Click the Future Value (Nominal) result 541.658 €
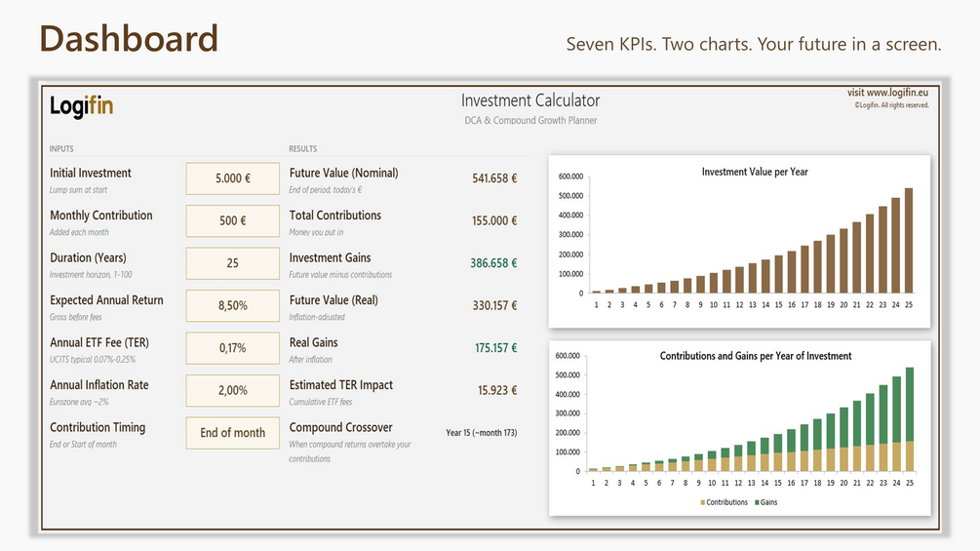 [494, 178]
